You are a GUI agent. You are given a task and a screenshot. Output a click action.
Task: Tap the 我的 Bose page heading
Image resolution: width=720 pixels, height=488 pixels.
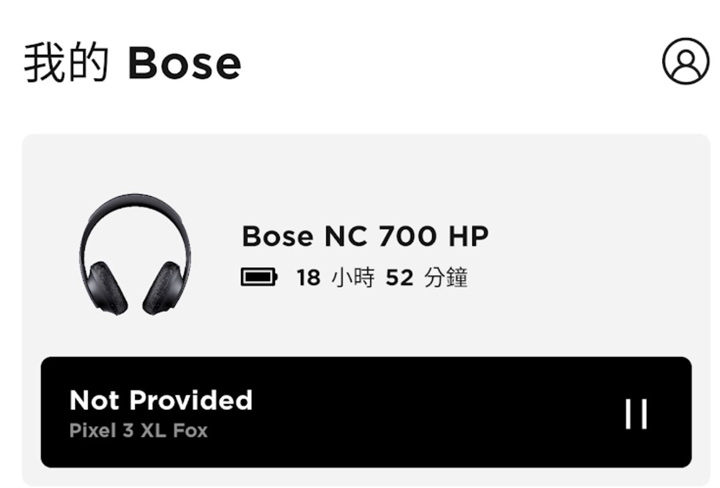coord(132,62)
